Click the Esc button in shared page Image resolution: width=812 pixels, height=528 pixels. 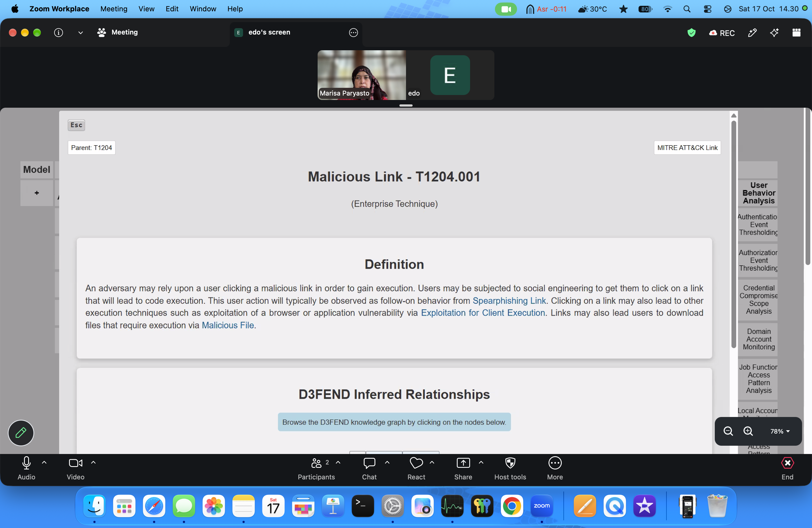tap(77, 125)
